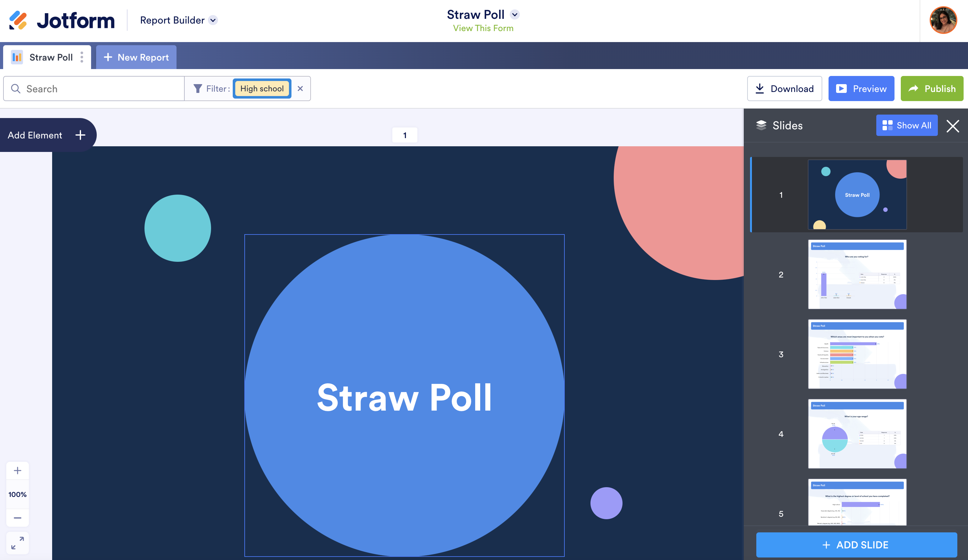Select slide 3 thumbnail in Slides panel
Screen dimensions: 968x560
pyautogui.click(x=857, y=354)
